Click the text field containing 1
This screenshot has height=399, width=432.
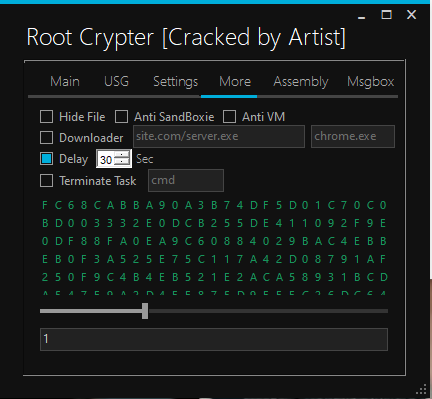[214, 339]
